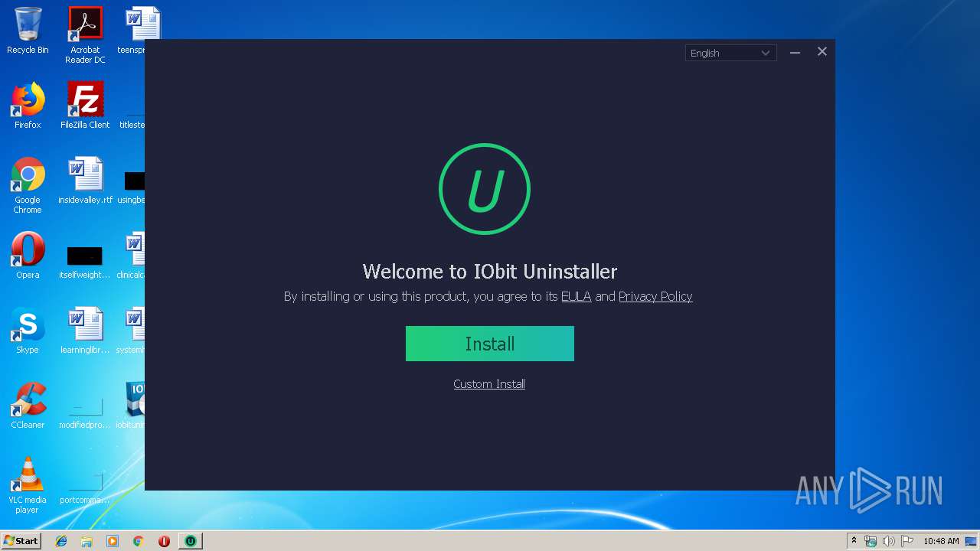
Task: Open media player taskbar icon
Action: point(113,541)
